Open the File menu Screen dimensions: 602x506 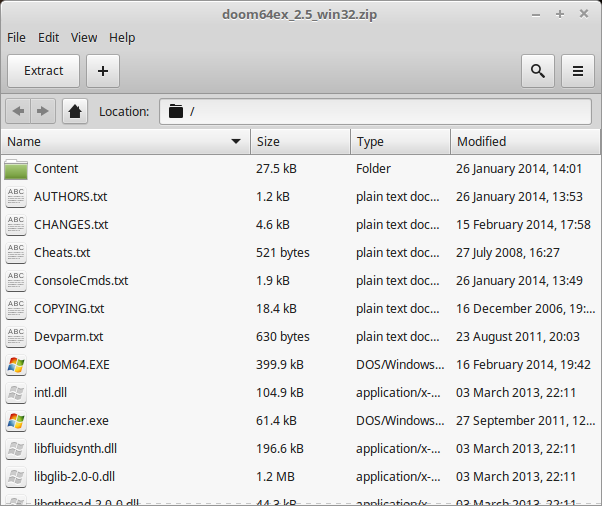point(16,38)
